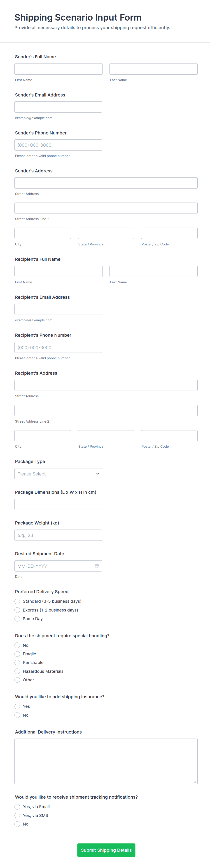Click Recipient's Phone Number input
The height and width of the screenshot is (868, 210).
[x=58, y=347]
